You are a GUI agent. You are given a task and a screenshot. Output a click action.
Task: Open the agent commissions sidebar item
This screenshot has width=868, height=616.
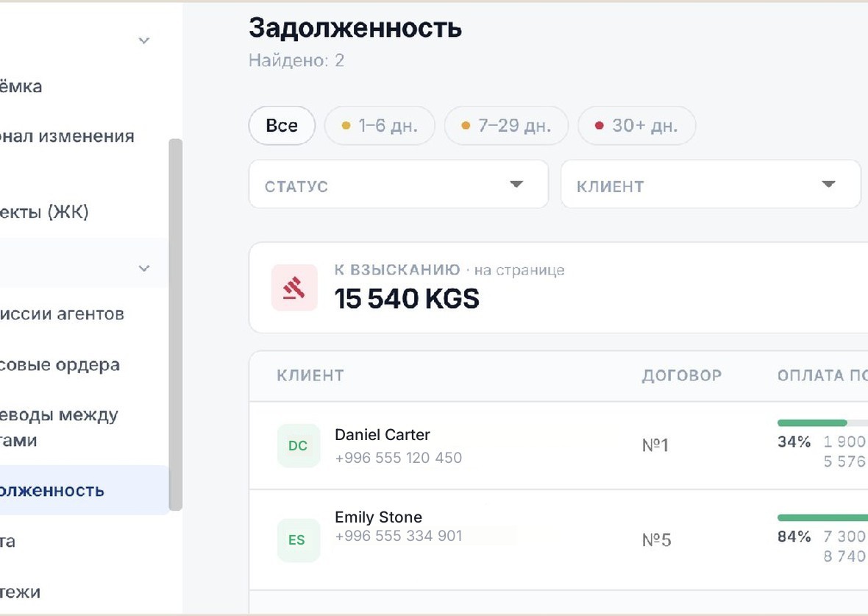pos(62,314)
